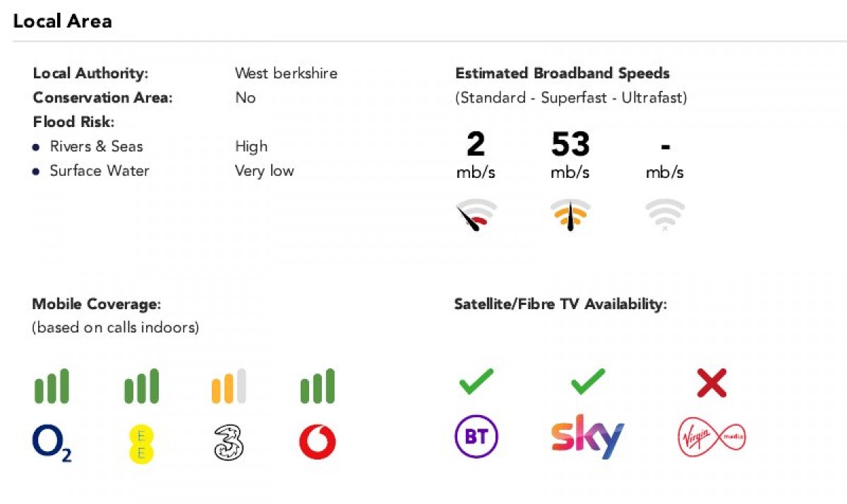Click the red cross above Virgin Media
The width and height of the screenshot is (847, 504).
pos(711,383)
